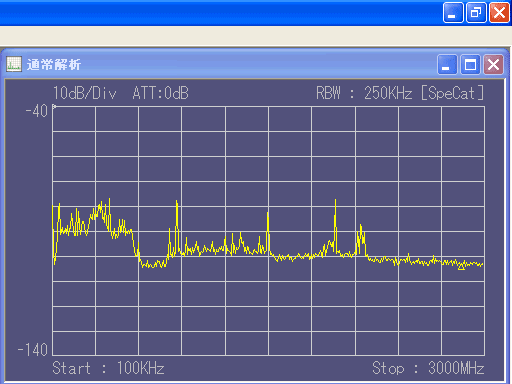Minimize the 通常解析 child window

coord(447,64)
